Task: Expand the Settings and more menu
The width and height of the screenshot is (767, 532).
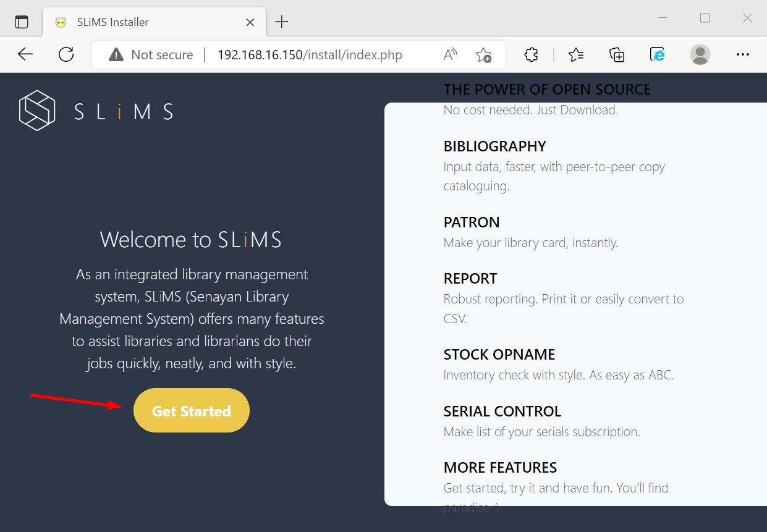Action: click(743, 55)
